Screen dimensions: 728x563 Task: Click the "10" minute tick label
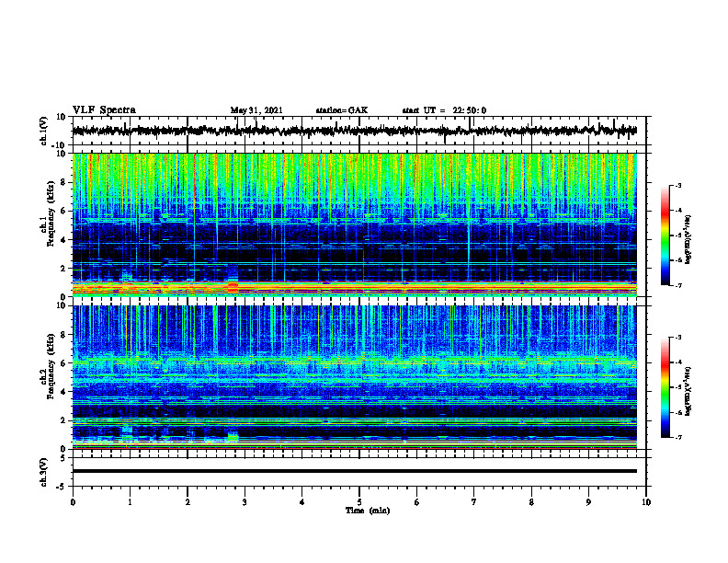click(x=646, y=502)
